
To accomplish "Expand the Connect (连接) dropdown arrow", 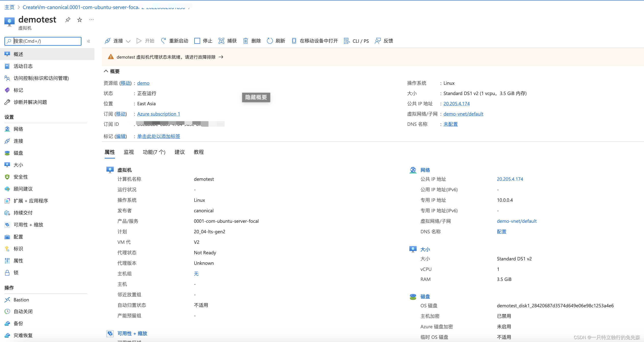I will pyautogui.click(x=128, y=41).
